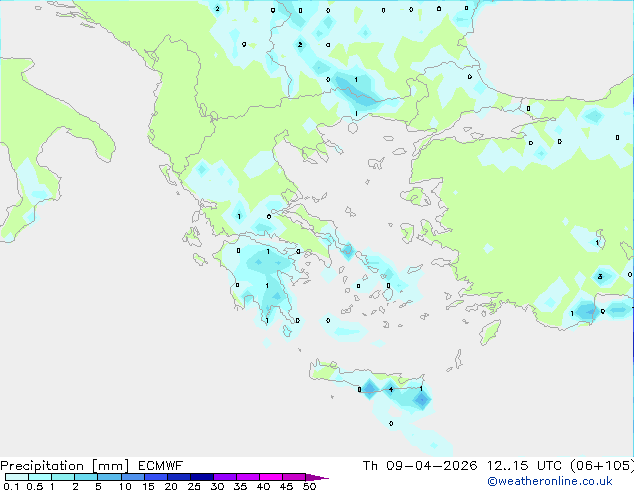
Task: Click the 5–10 mm blue legend swatch
Action: 109,477
